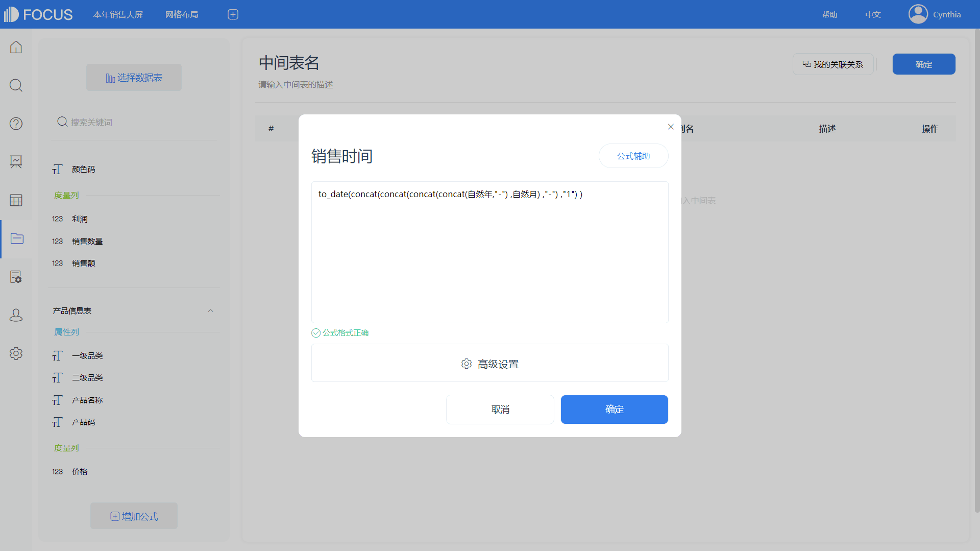Click the magnifier icon in keyword search
The height and width of the screenshot is (551, 980).
click(62, 122)
